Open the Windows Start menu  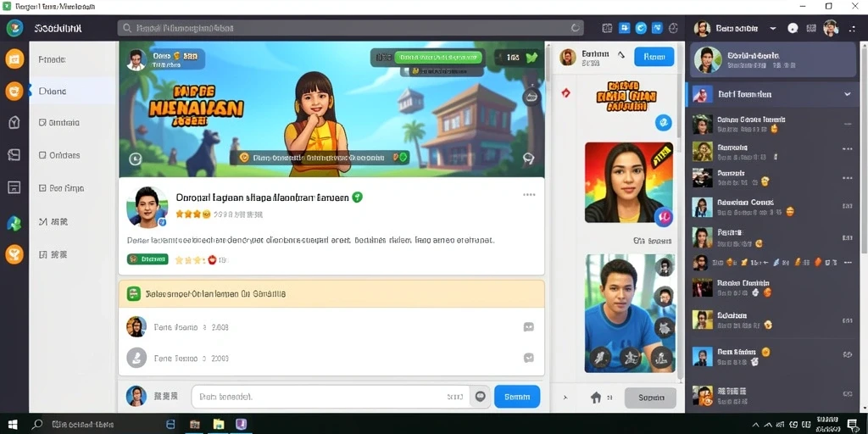12,425
